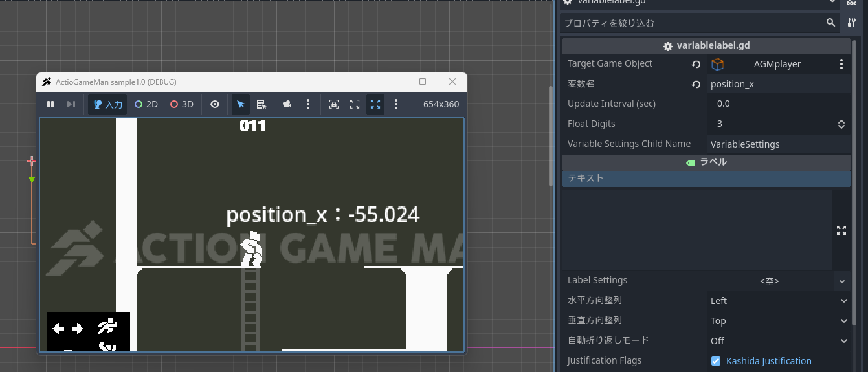The height and width of the screenshot is (372, 868).
Task: Open AGMplayer three-dot options menu
Action: tap(841, 64)
